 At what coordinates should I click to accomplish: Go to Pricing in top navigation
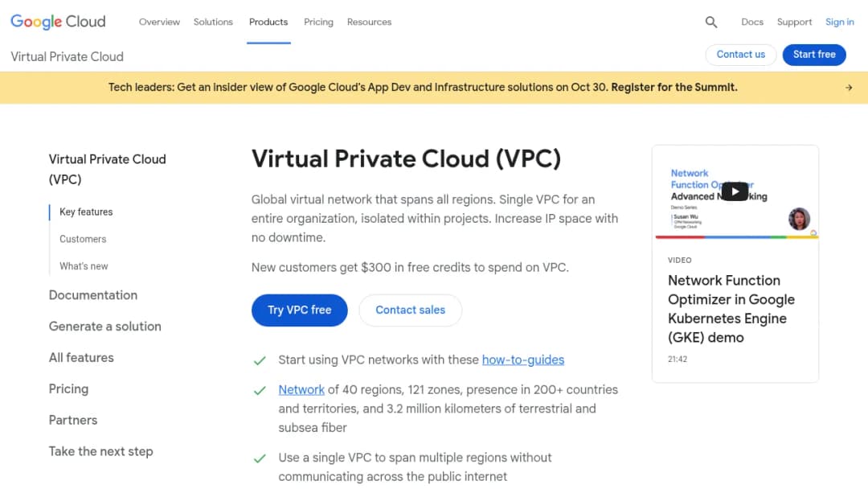tap(318, 23)
